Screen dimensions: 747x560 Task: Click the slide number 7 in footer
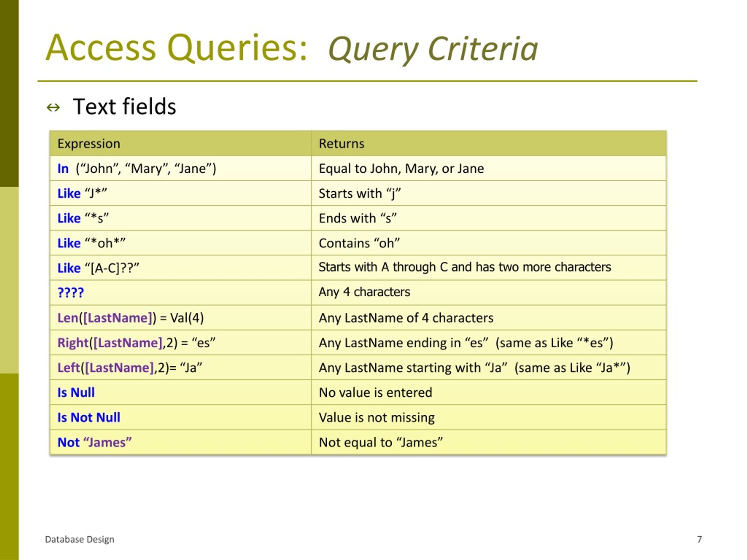pyautogui.click(x=699, y=539)
